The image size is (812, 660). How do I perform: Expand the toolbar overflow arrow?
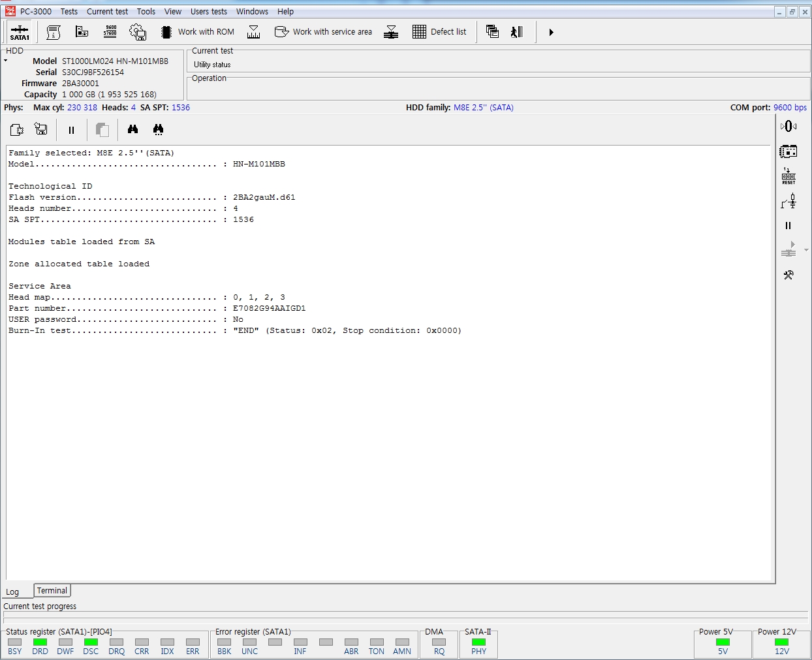pyautogui.click(x=551, y=32)
